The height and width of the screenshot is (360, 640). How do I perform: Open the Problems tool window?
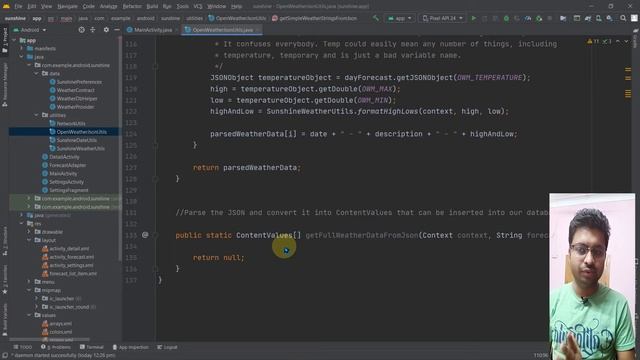(56, 347)
